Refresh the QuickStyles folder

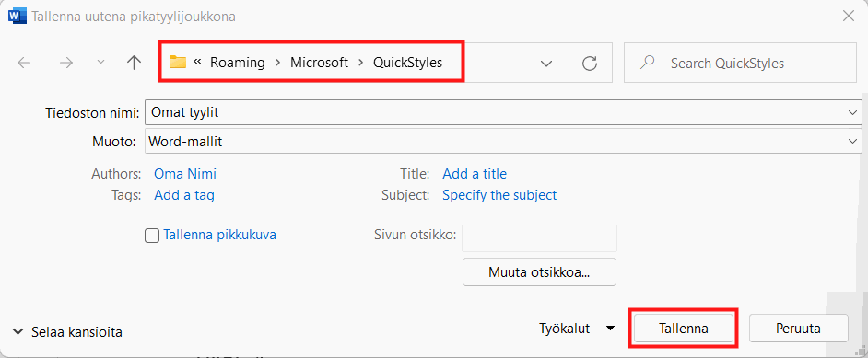[x=590, y=64]
